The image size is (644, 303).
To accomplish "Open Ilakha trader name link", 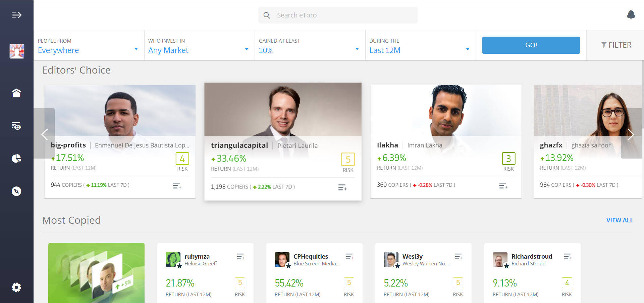I will tap(387, 145).
